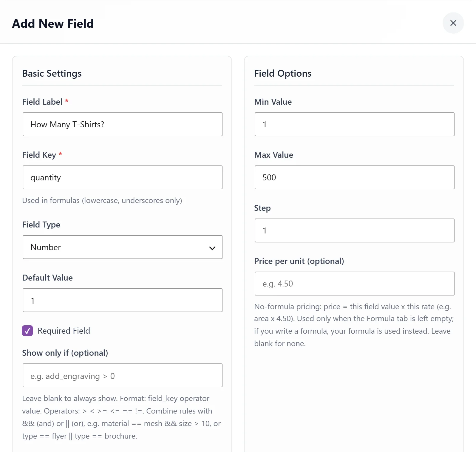Click the chevron arrow in Field Type select
This screenshot has height=452, width=476.
[212, 248]
